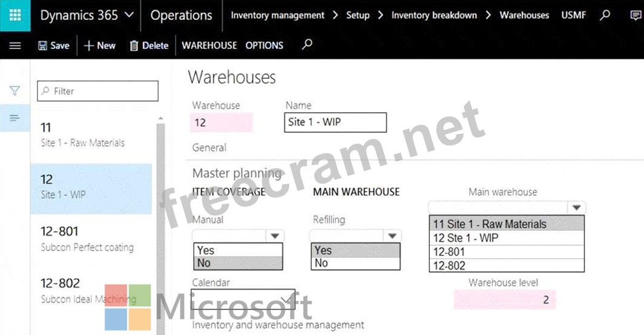Image resolution: width=644 pixels, height=335 pixels.
Task: Expand the Refilling dropdown arrow
Action: [392, 236]
